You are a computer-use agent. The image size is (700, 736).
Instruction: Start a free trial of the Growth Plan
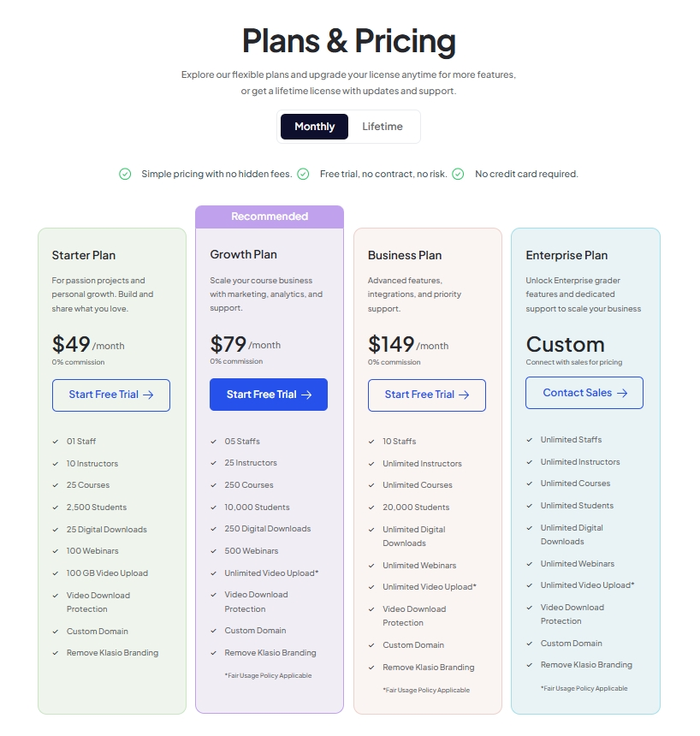point(268,394)
